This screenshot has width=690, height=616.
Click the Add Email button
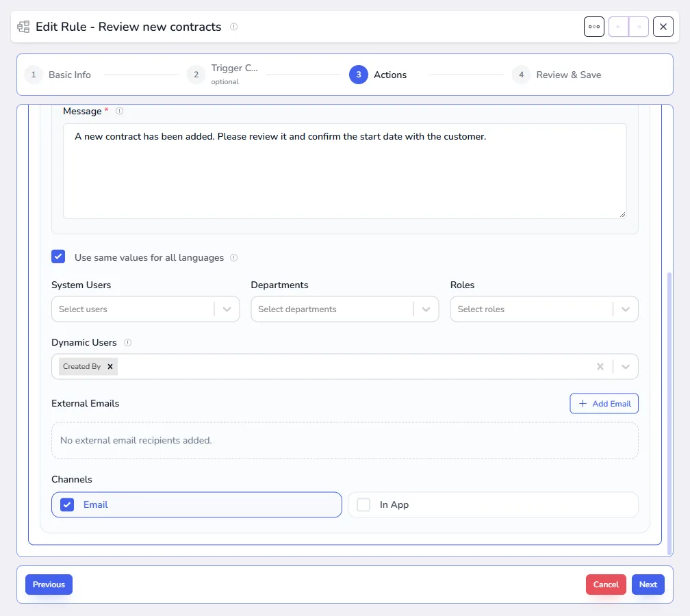coord(604,404)
